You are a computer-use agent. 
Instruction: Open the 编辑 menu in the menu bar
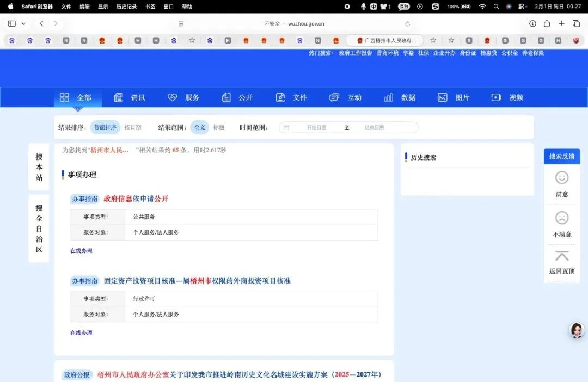(x=85, y=7)
